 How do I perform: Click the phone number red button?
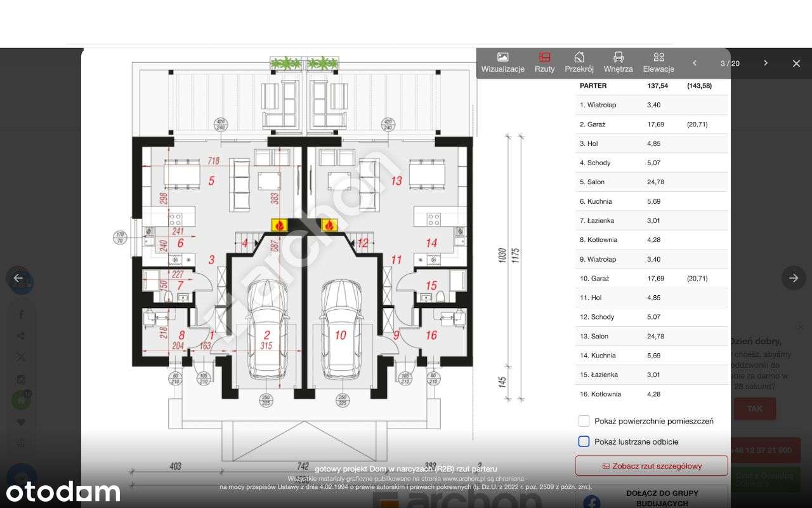pos(765,450)
